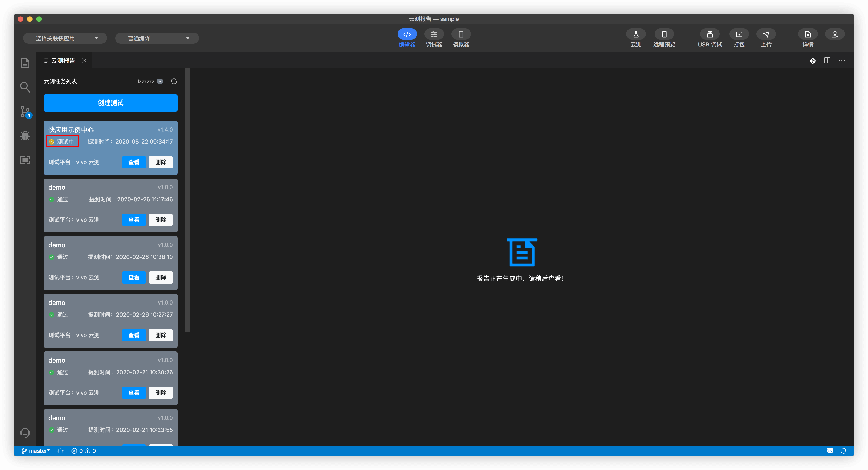Open the file explorer sidebar icon
Image resolution: width=868 pixels, height=470 pixels.
click(25, 63)
